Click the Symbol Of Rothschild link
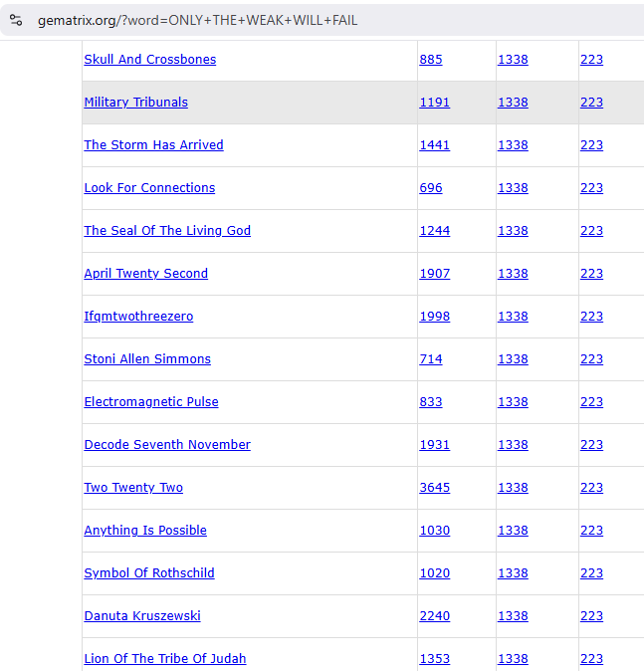This screenshot has width=644, height=671. [x=149, y=573]
